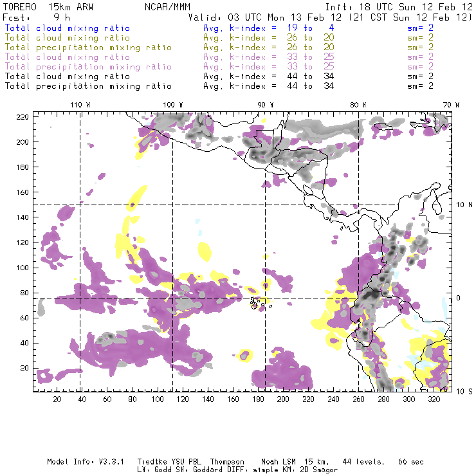Select the "140" y-axis tick label
This screenshot has height=476, width=476.
point(23,217)
